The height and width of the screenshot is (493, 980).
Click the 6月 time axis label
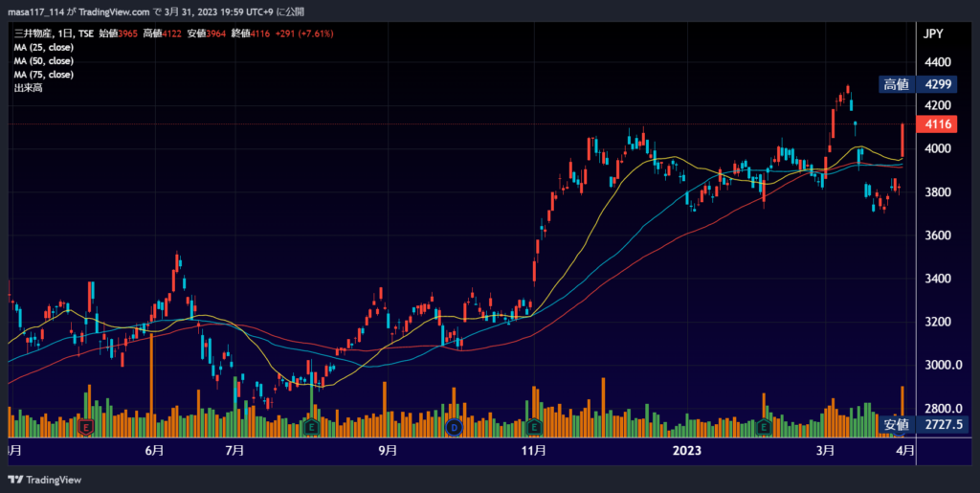tap(154, 451)
